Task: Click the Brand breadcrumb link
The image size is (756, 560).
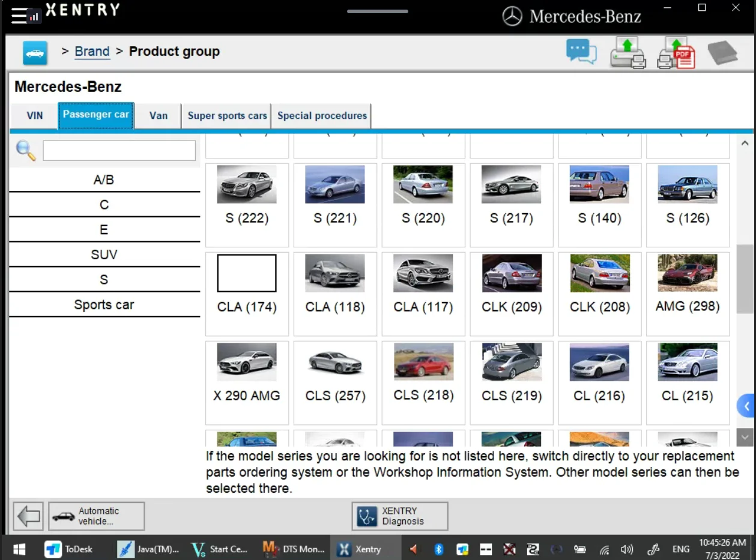Action: (92, 52)
